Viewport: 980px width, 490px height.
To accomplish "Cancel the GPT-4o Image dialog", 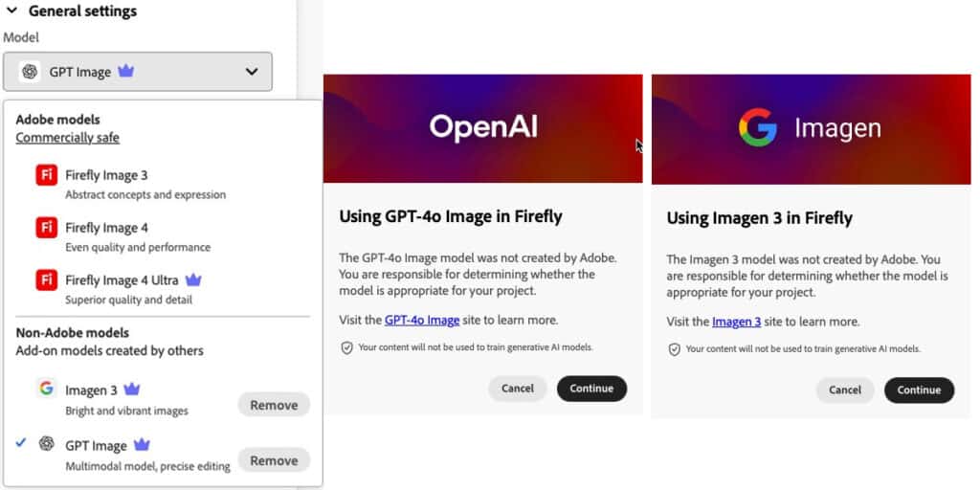I will tap(518, 389).
